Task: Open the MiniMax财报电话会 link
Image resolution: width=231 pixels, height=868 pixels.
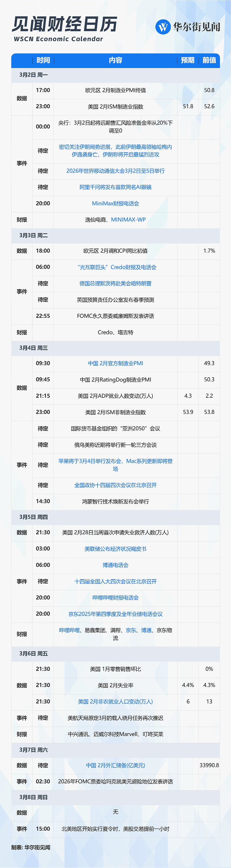Action: click(x=115, y=204)
